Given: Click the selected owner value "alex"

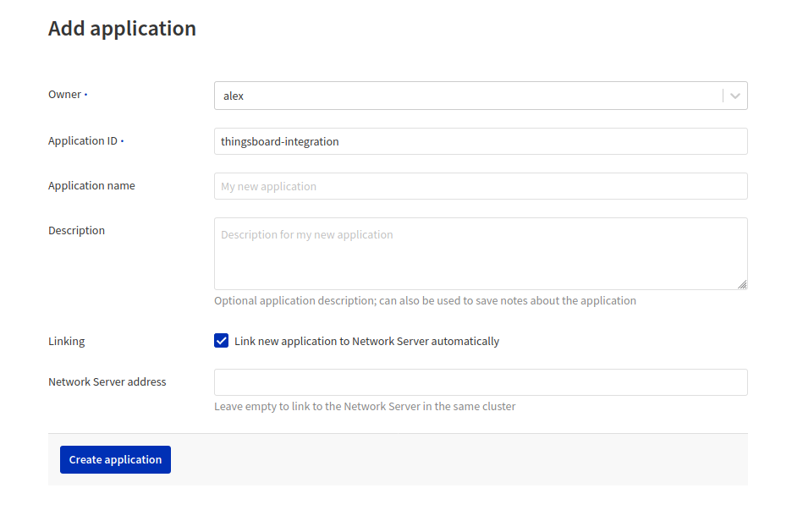Looking at the screenshot, I should [234, 96].
